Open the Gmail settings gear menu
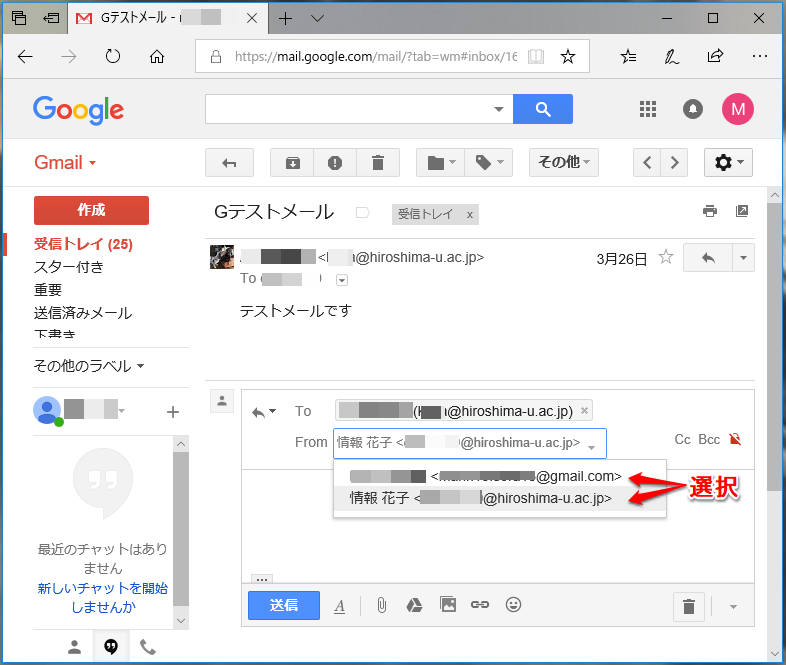This screenshot has height=665, width=786. click(728, 162)
